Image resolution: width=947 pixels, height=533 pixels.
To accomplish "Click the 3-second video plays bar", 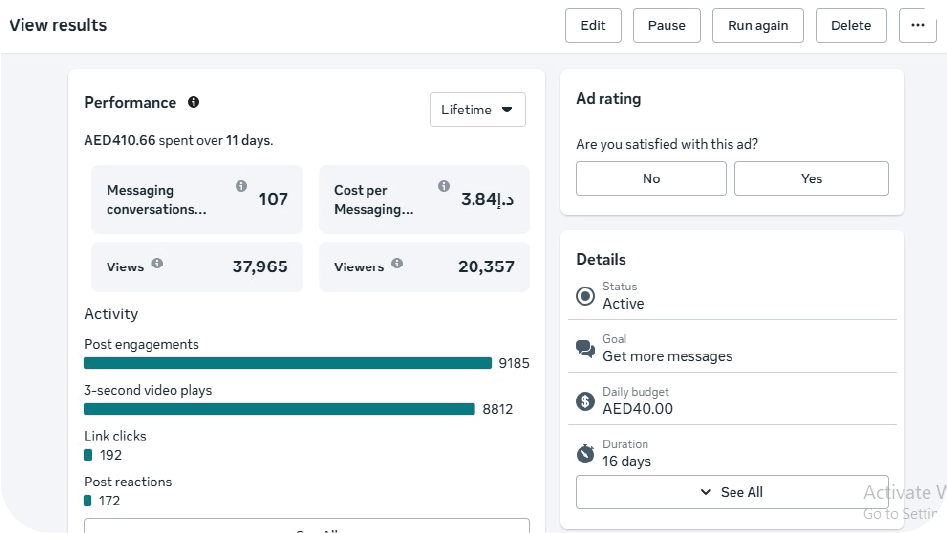I will 279,409.
